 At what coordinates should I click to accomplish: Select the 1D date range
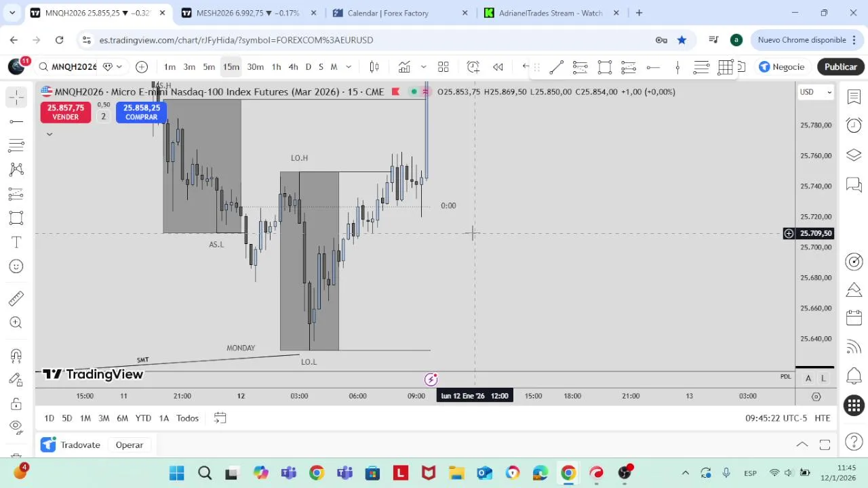(49, 418)
